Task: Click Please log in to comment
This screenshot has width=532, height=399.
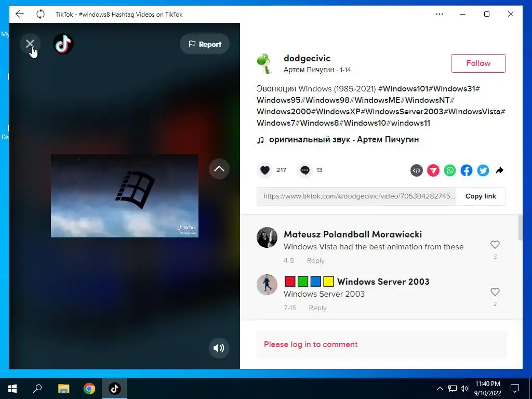Action: [311, 344]
